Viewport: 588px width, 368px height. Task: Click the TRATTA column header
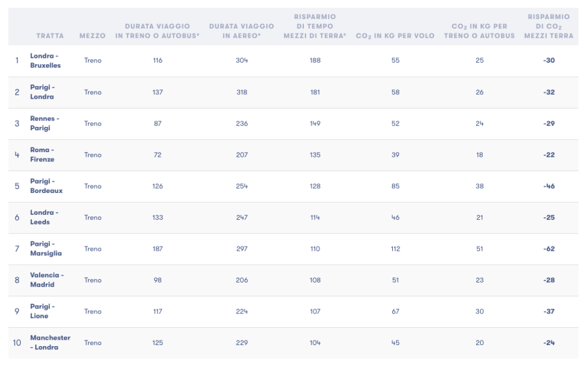click(50, 36)
